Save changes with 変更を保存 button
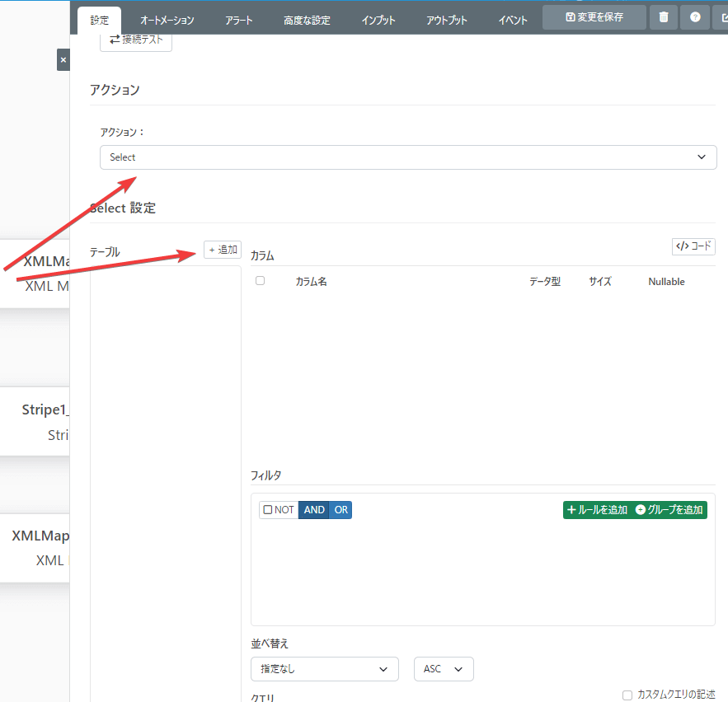Viewport: 728px width, 702px height. 594,17
